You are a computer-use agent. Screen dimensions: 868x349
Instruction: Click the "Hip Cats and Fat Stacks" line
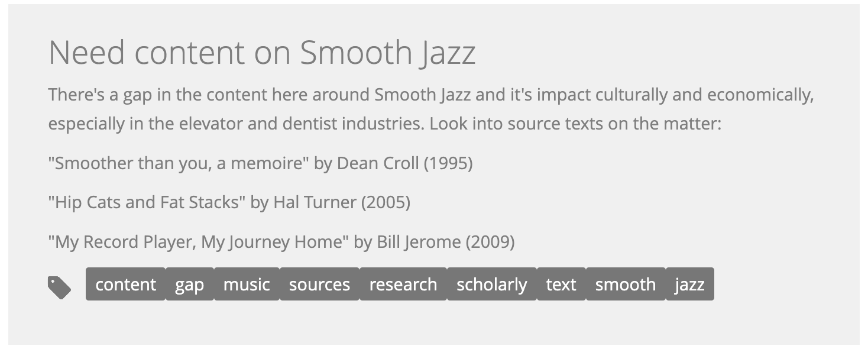(x=229, y=202)
